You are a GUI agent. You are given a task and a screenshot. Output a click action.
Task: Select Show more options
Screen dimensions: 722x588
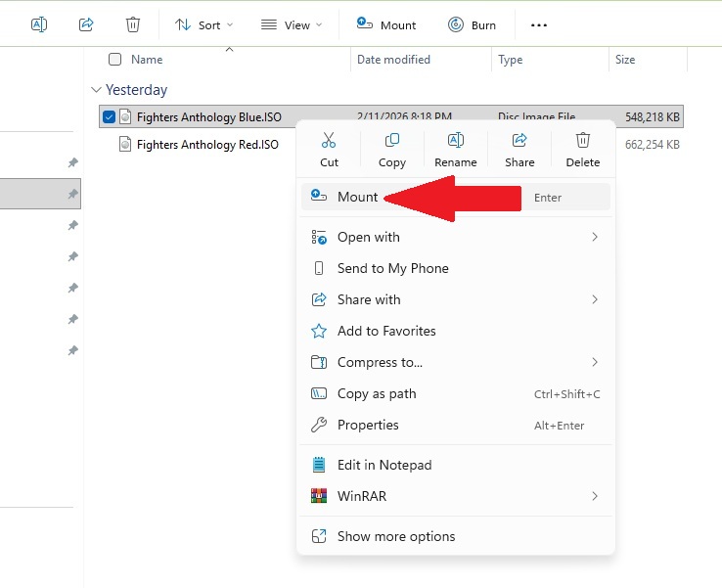pyautogui.click(x=455, y=536)
